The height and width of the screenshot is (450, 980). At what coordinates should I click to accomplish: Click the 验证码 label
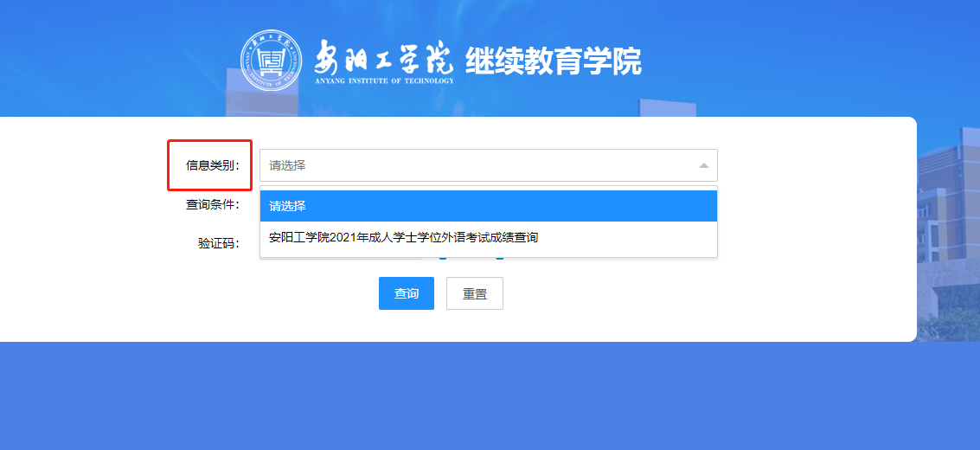pos(218,243)
